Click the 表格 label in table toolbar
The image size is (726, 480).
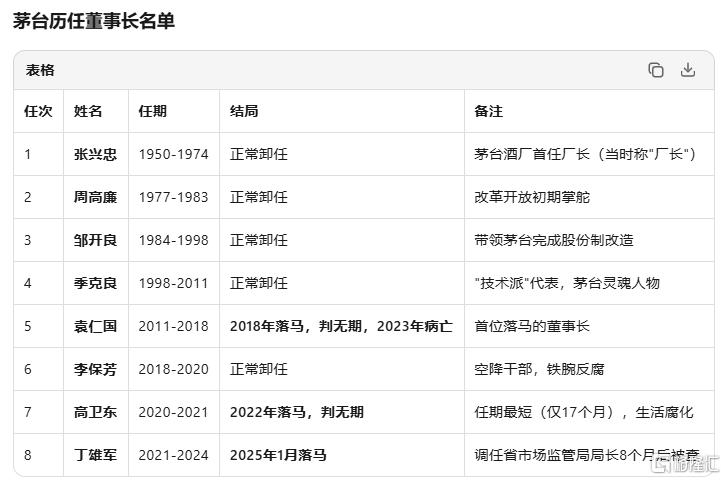(41, 70)
